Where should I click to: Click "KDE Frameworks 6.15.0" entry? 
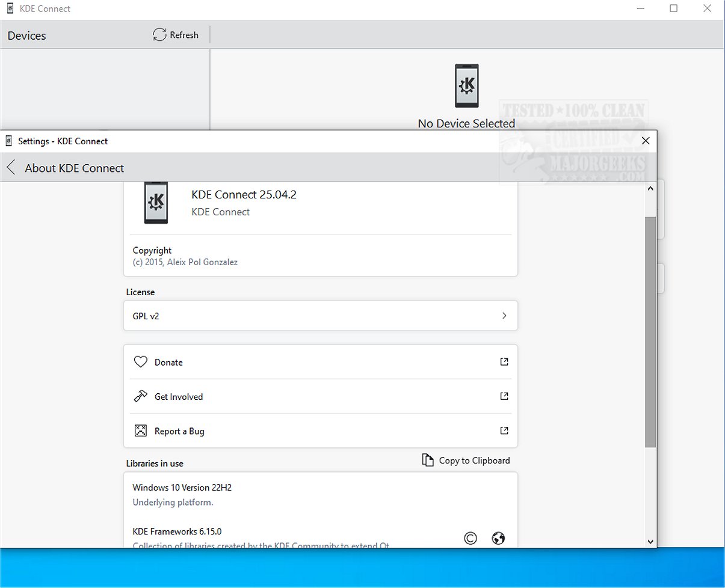177,531
